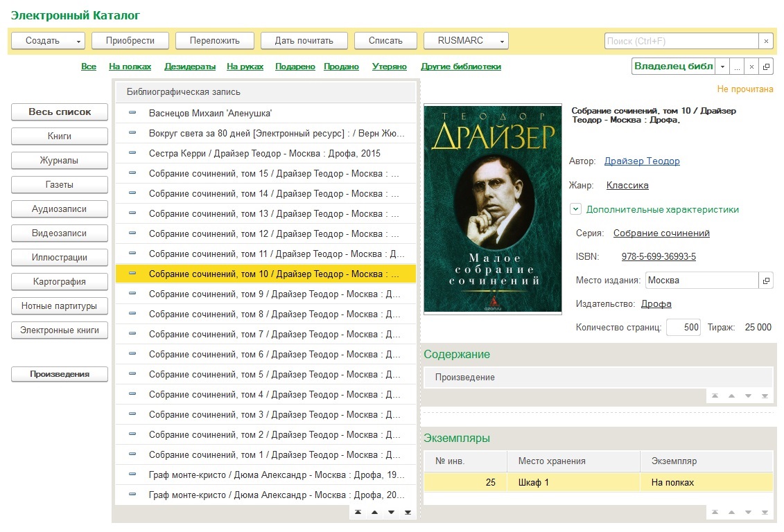Move up one row in the bibliographic list
The width and height of the screenshot is (784, 532).
pos(374,512)
